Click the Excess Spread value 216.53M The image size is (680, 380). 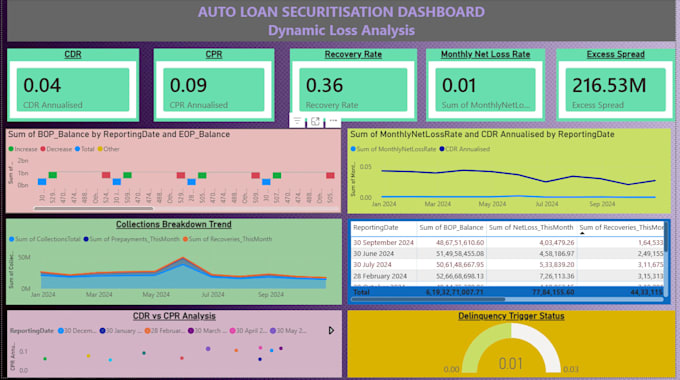(x=609, y=85)
